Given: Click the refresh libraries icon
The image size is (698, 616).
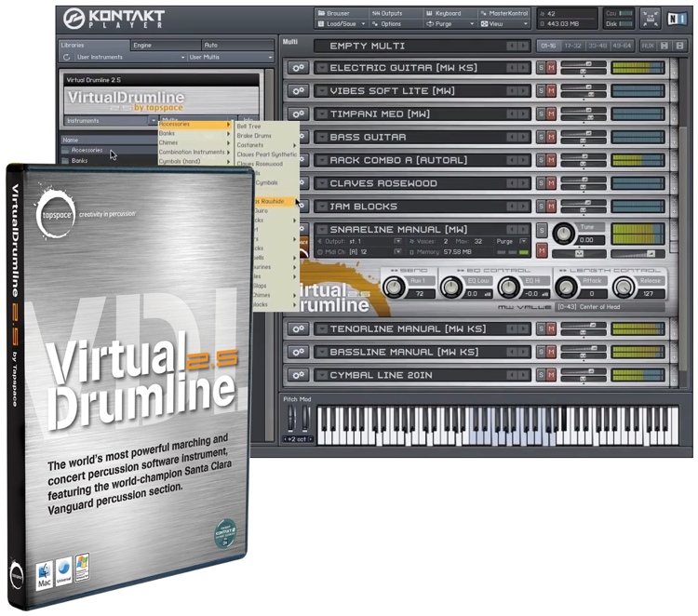Looking at the screenshot, I should [x=66, y=57].
